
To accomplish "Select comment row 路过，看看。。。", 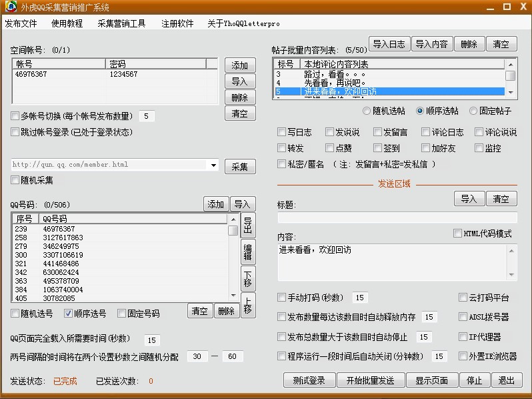I will 389,74.
